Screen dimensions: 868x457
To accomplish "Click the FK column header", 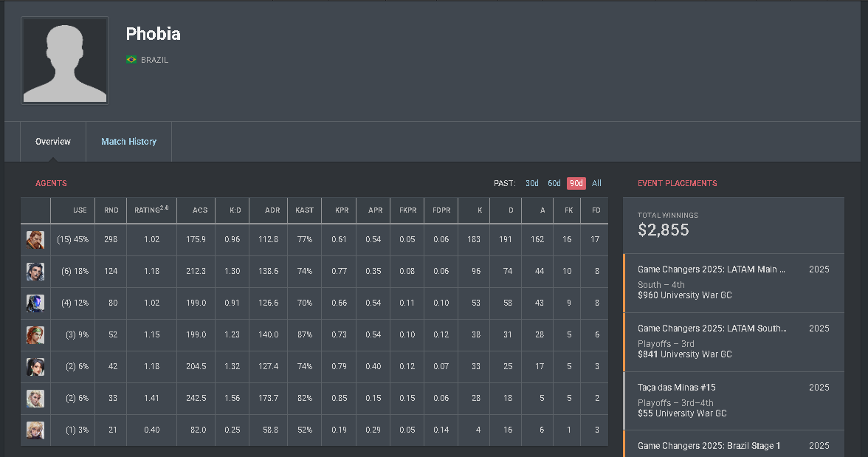I will tap(568, 210).
